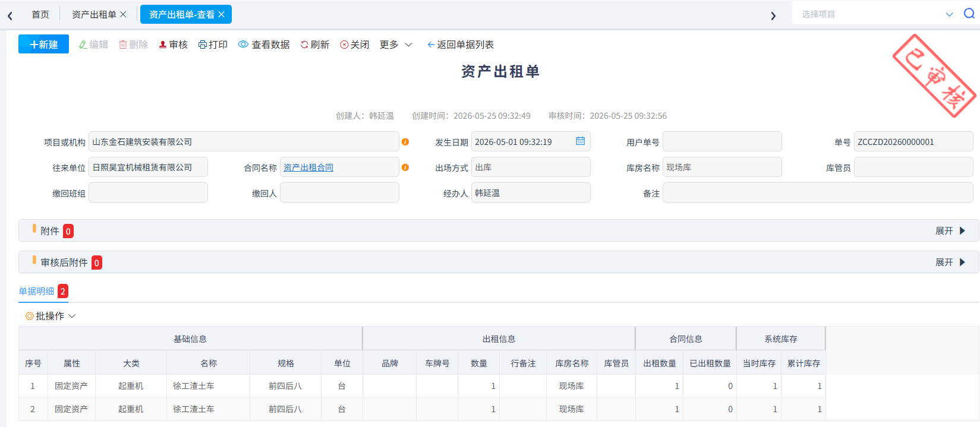Click the 删除 toolbar button

click(x=133, y=45)
